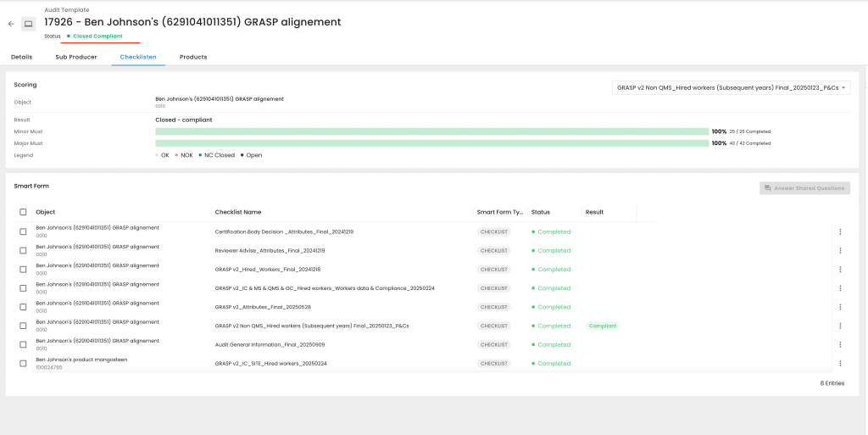Click the back arrow icon
The image size is (868, 435).
coord(11,24)
